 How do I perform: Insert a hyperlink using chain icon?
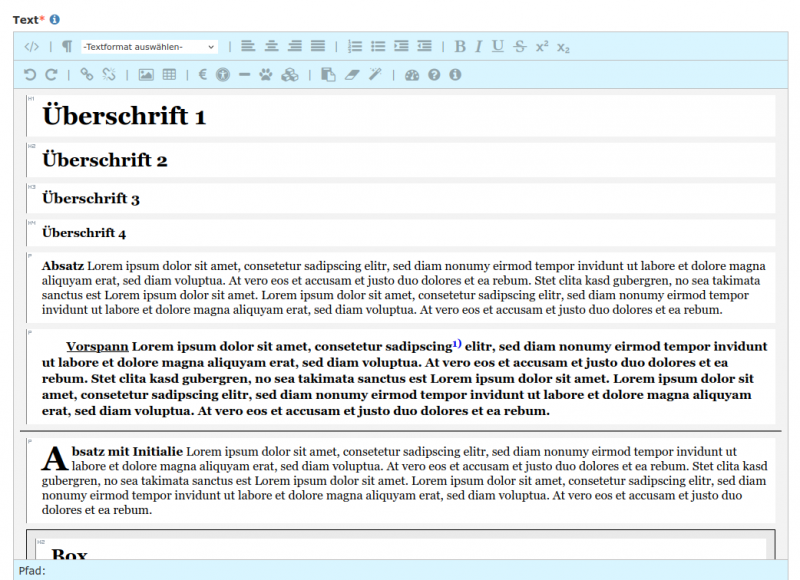tap(86, 74)
